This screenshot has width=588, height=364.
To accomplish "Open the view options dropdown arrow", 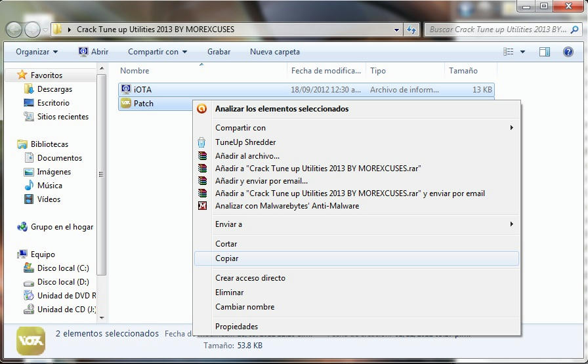I will click(522, 52).
